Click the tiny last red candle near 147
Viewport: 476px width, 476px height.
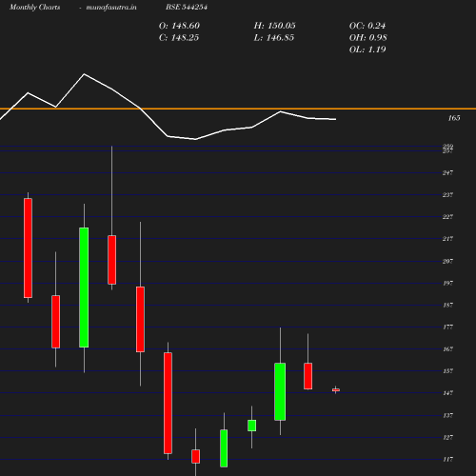pos(336,390)
